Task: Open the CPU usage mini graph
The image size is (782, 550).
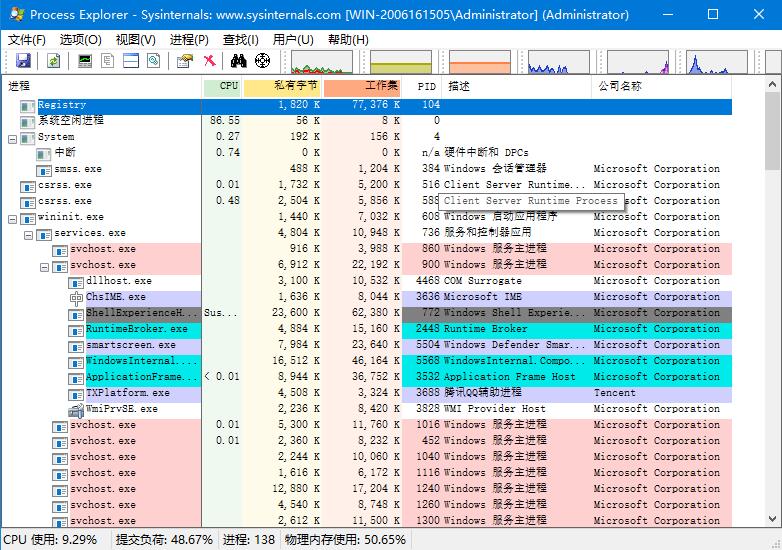Action: pos(322,62)
